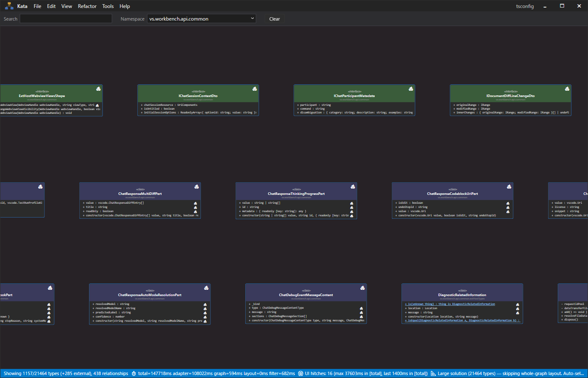Click icon beside 'predictedLabel : string' member
The height and width of the screenshot is (378, 588).
point(205,313)
